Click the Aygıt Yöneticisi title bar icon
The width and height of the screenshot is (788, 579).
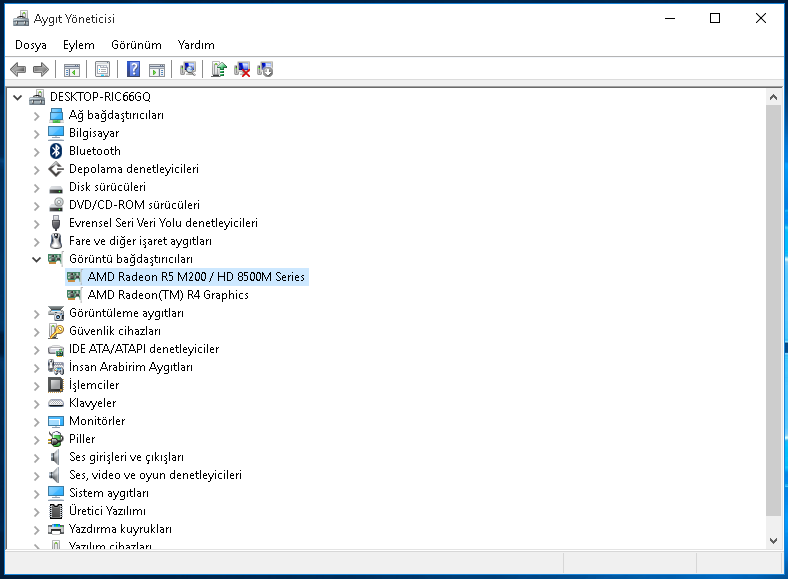21,19
